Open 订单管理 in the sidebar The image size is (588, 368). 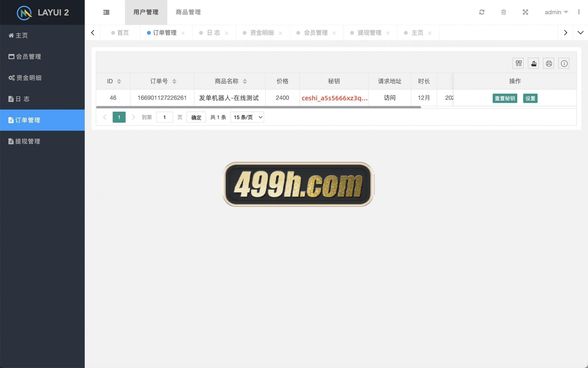click(x=42, y=120)
